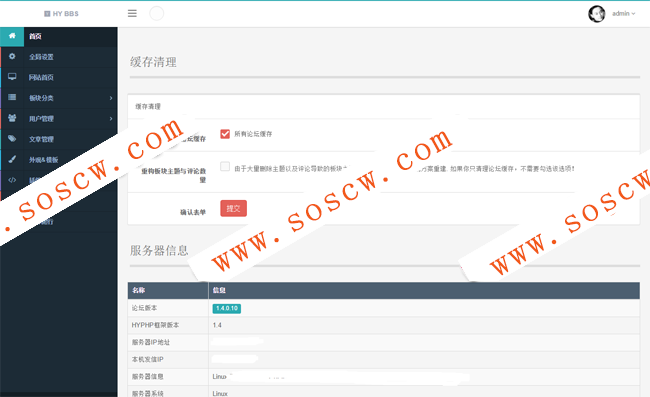Click the circular button beside hamburger icon

[x=156, y=14]
